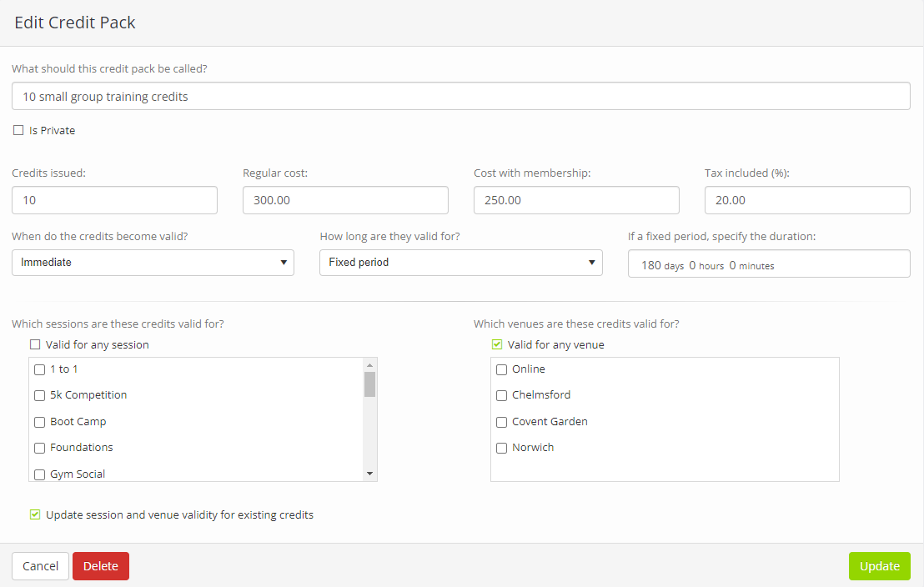This screenshot has height=587, width=924.
Task: Click 'When do the credits become valid?' label
Action: (x=99, y=236)
